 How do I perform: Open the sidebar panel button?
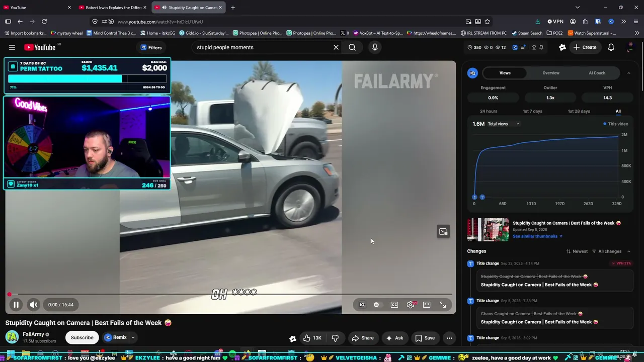pyautogui.click(x=8, y=22)
